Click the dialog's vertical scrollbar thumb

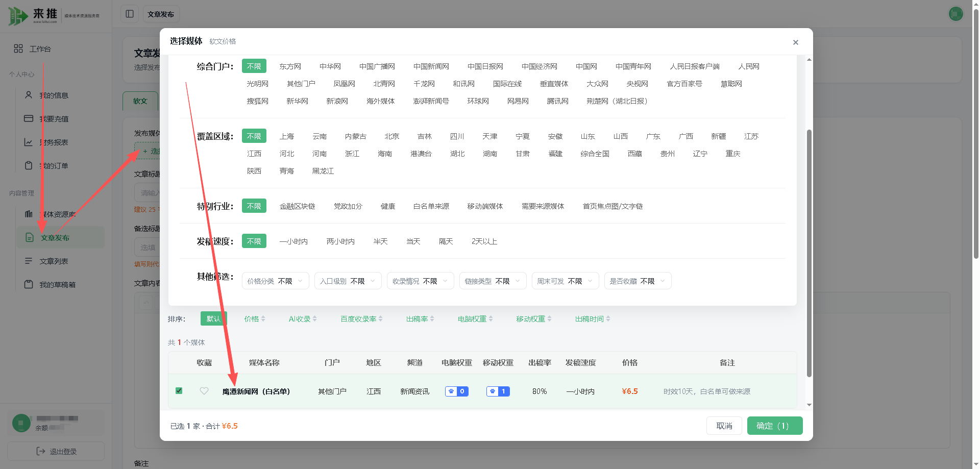point(809,253)
